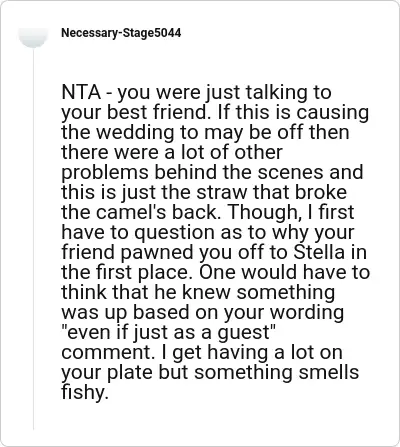Click the line 'problems behind the scenes and'
The width and height of the screenshot is (400, 447).
coord(212,172)
